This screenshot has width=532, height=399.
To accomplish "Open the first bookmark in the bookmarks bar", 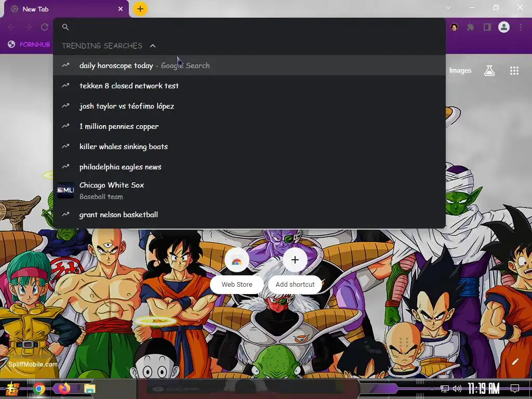I will (29, 45).
